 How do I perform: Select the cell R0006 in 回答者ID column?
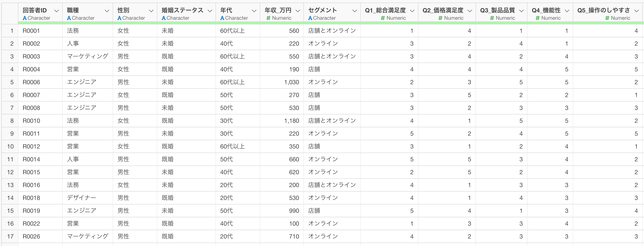click(x=31, y=82)
